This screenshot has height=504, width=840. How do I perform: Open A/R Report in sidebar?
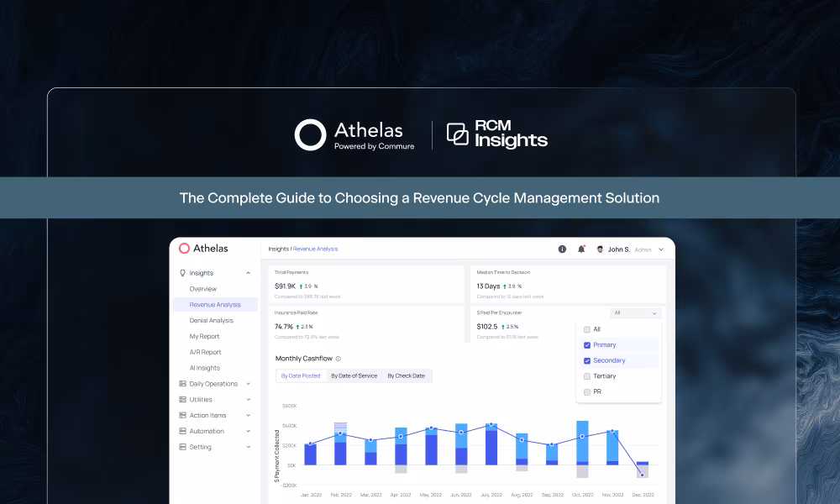(205, 353)
